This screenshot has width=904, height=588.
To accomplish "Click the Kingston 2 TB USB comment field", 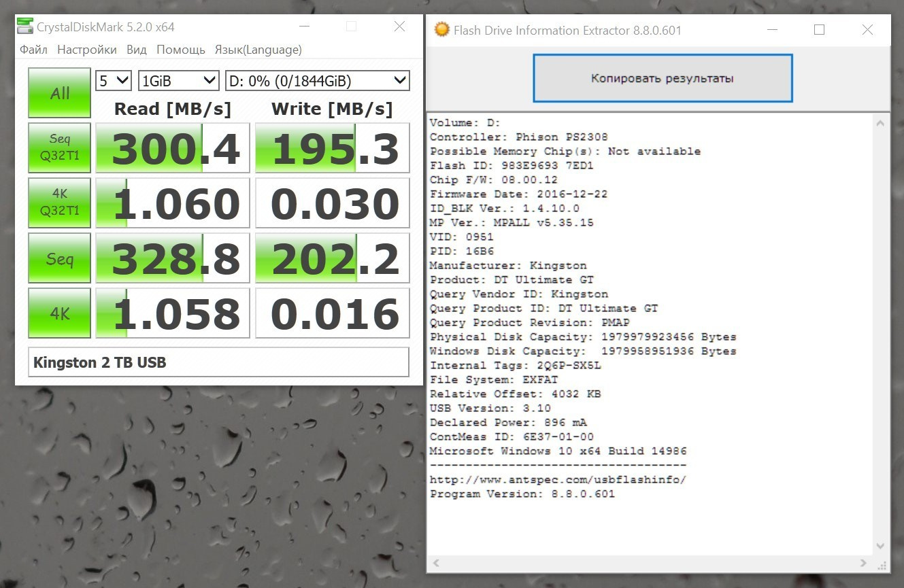I will (218, 362).
